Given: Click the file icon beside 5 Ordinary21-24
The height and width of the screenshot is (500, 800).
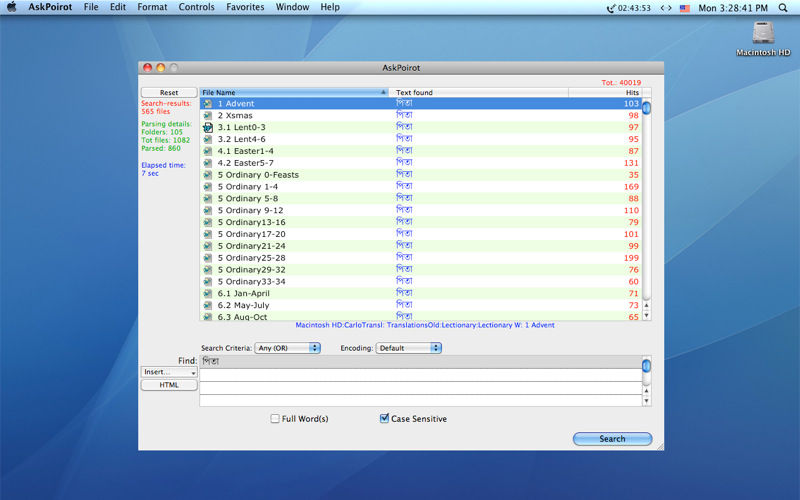Looking at the screenshot, I should click(208, 246).
